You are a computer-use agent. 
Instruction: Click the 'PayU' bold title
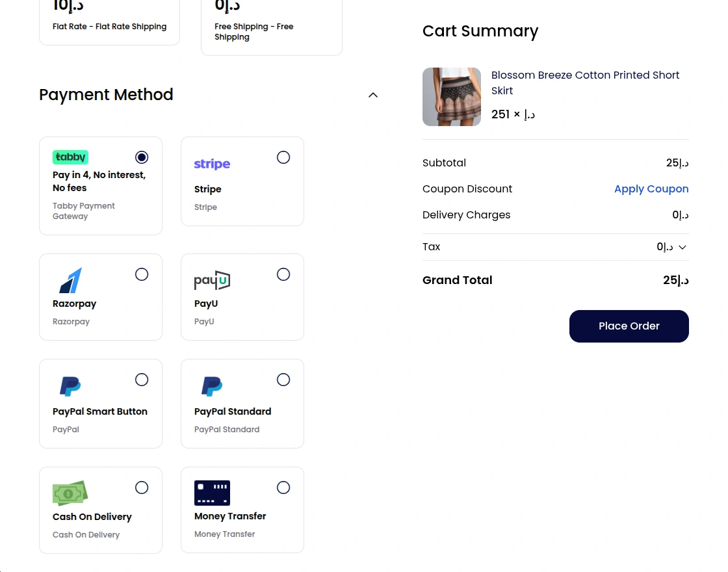205,304
